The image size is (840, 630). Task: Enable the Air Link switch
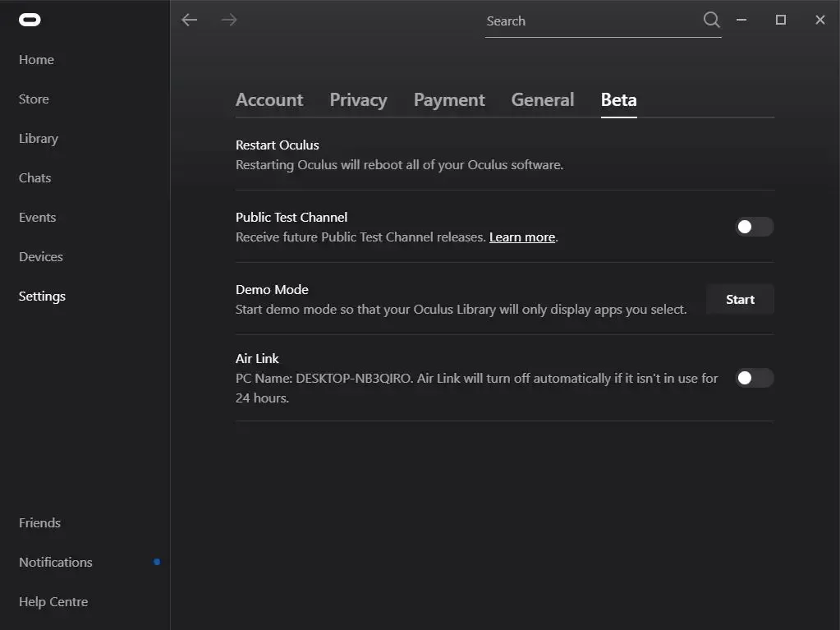click(755, 378)
